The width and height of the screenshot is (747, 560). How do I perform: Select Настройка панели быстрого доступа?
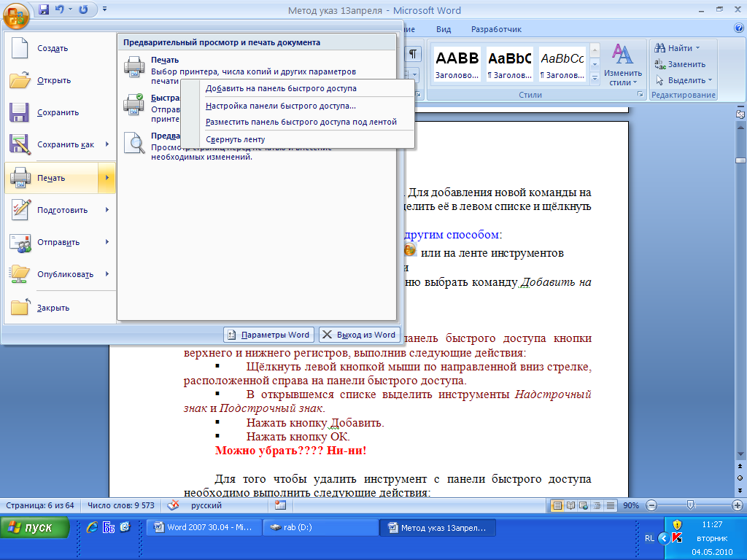[x=298, y=106]
